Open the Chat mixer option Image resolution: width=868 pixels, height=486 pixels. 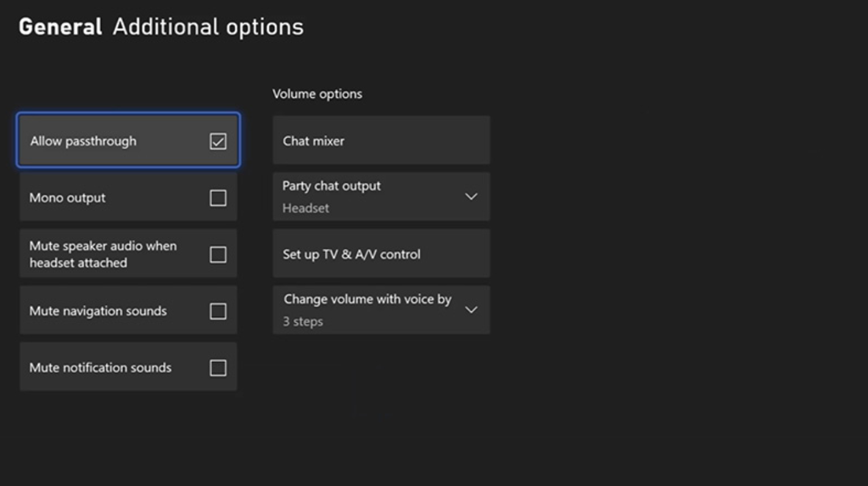tap(381, 141)
